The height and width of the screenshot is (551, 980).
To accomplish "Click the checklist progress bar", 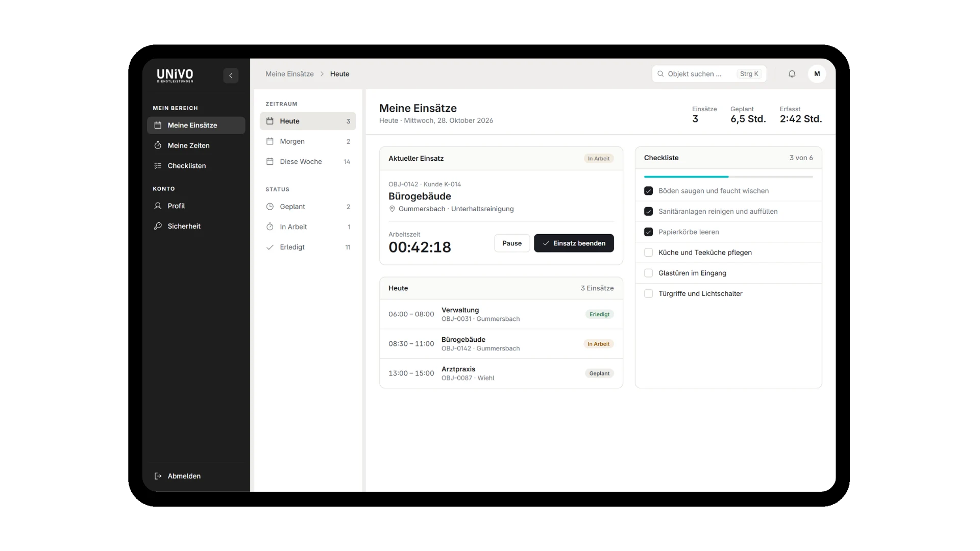I will (x=728, y=177).
